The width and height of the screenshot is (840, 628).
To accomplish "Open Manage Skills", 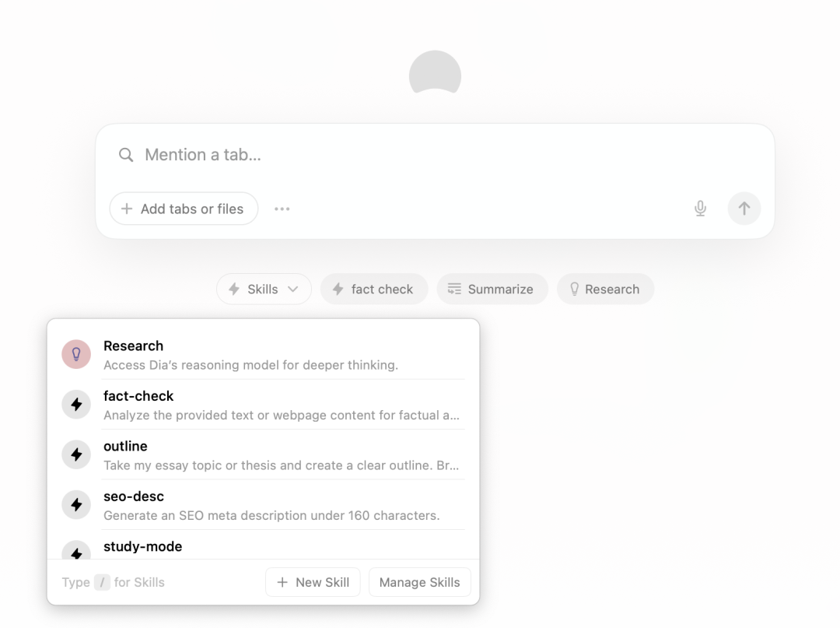I will click(x=419, y=582).
